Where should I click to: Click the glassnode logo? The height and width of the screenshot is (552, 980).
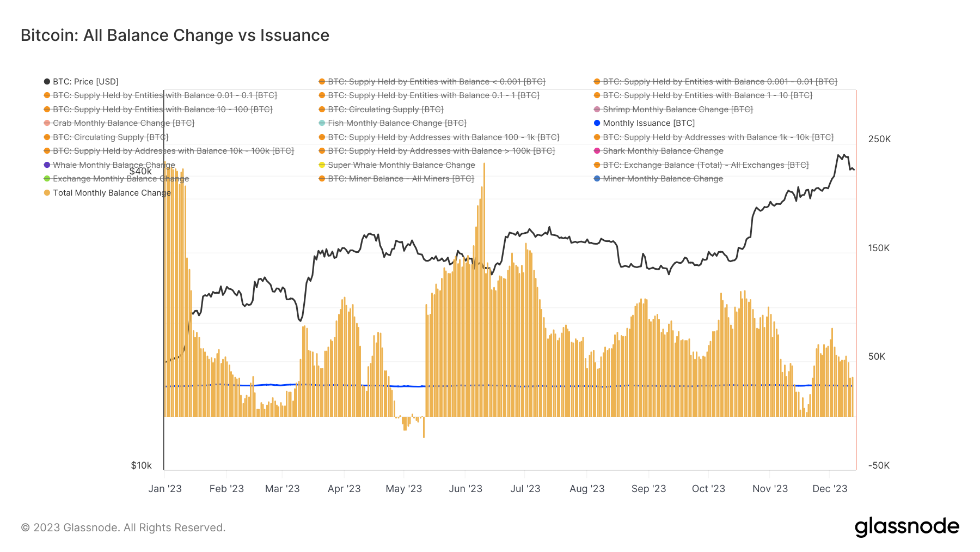[906, 527]
